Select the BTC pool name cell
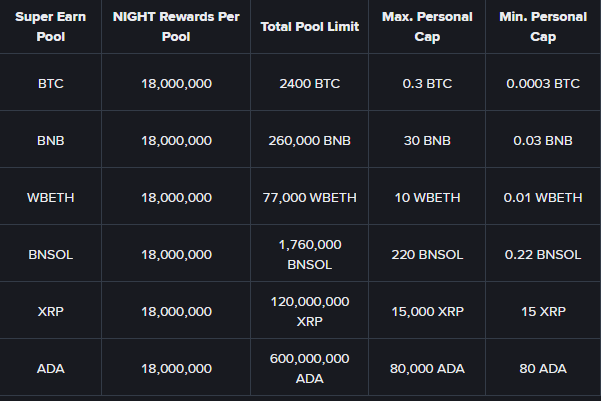This screenshot has height=401, width=601. (x=50, y=83)
